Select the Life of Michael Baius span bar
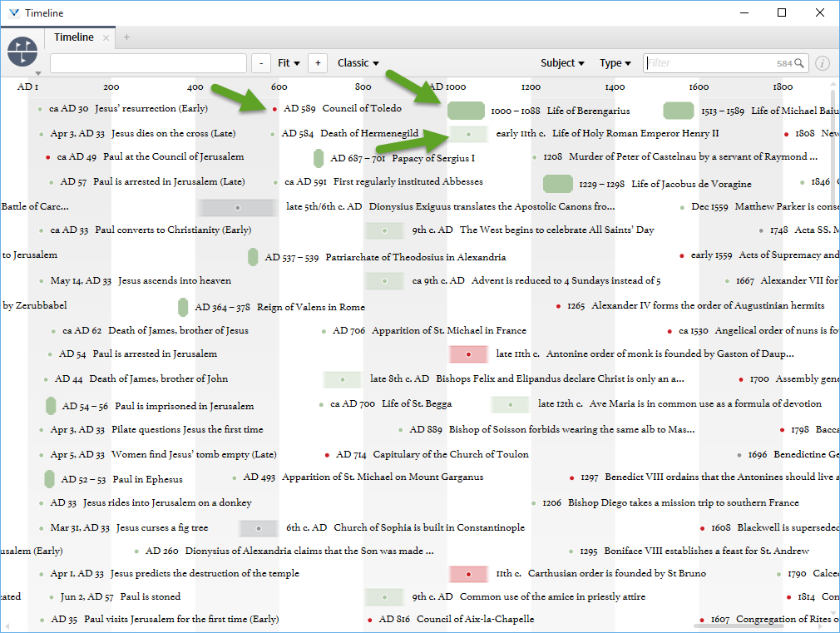The image size is (840, 633). pos(678,111)
